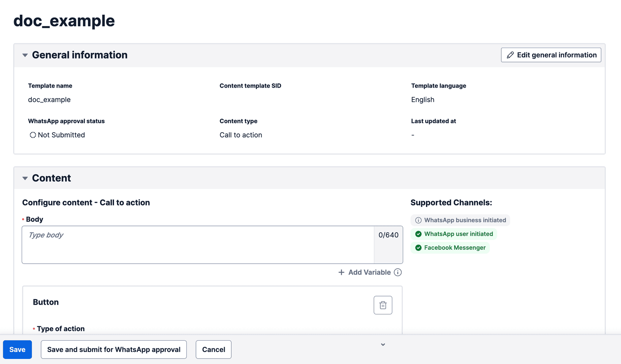Collapse the Content section
The height and width of the screenshot is (364, 621).
pyautogui.click(x=25, y=178)
